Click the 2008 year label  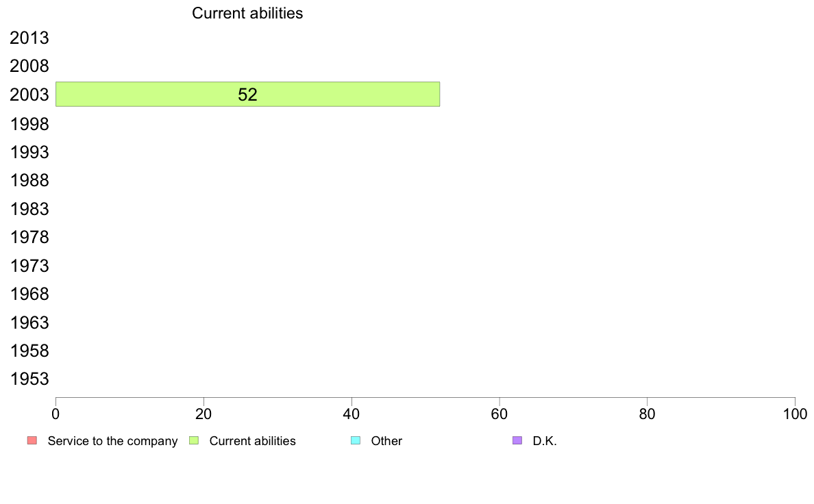[29, 66]
